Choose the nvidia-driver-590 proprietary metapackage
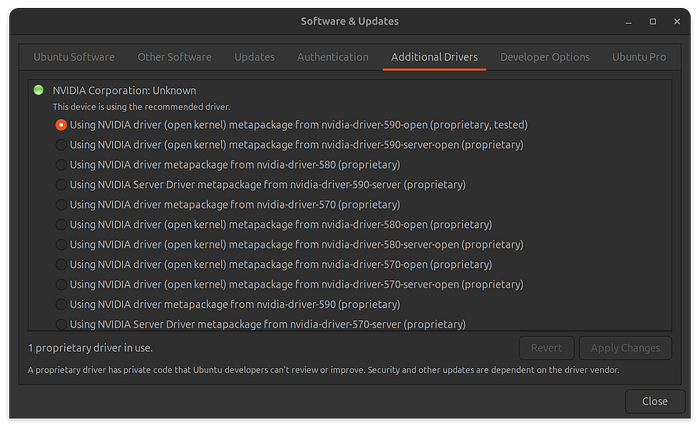Screen dimensions: 700x430 [x=62, y=304]
